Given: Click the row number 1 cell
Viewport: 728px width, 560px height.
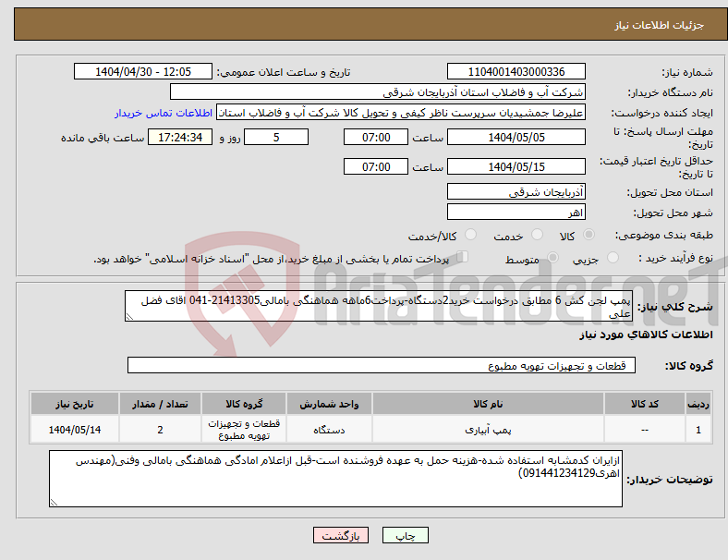Looking at the screenshot, I should (698, 430).
